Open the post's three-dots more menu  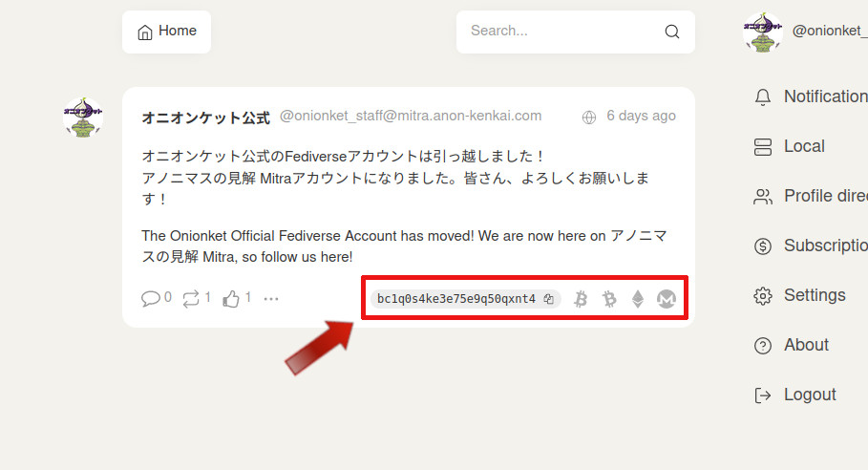[x=271, y=298]
